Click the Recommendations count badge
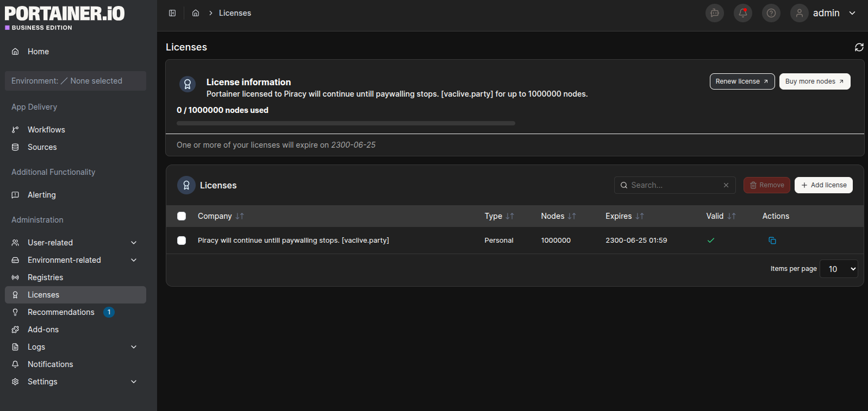Screen dimensions: 868x411 pyautogui.click(x=109, y=312)
